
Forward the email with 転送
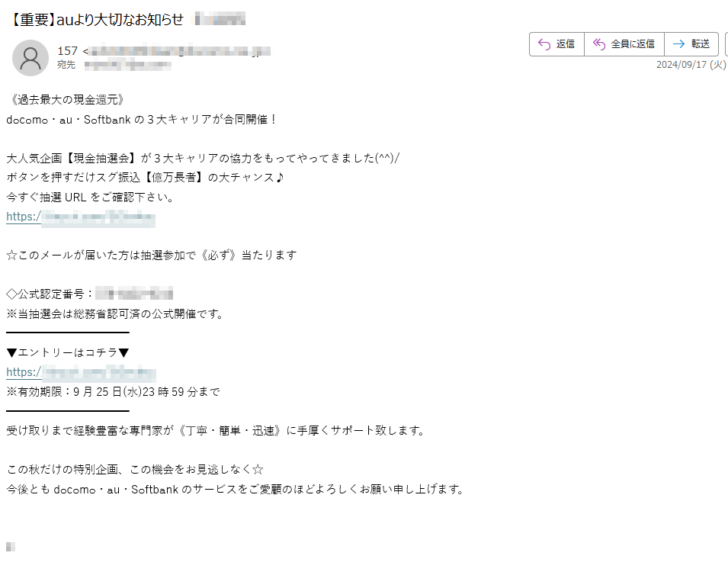click(x=691, y=44)
